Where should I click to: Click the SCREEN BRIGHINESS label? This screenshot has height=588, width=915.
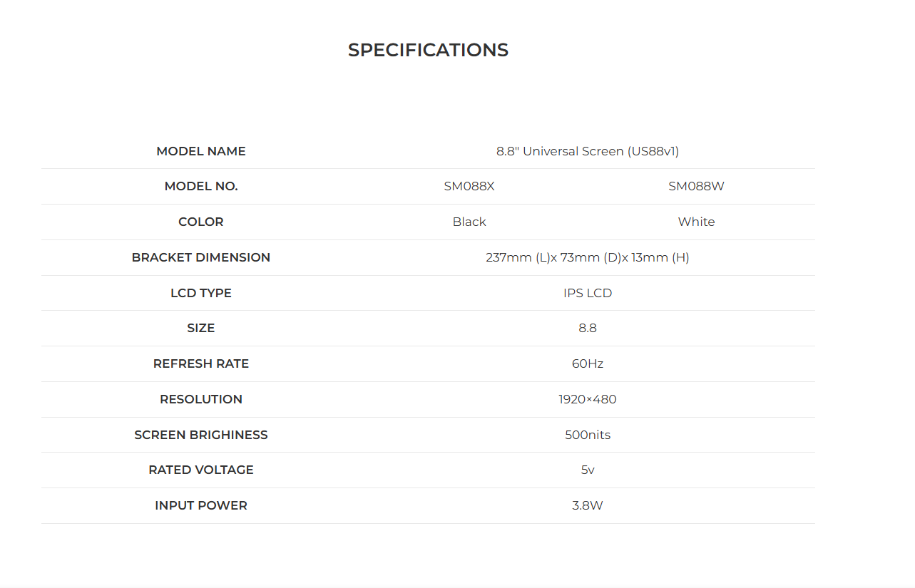(201, 435)
